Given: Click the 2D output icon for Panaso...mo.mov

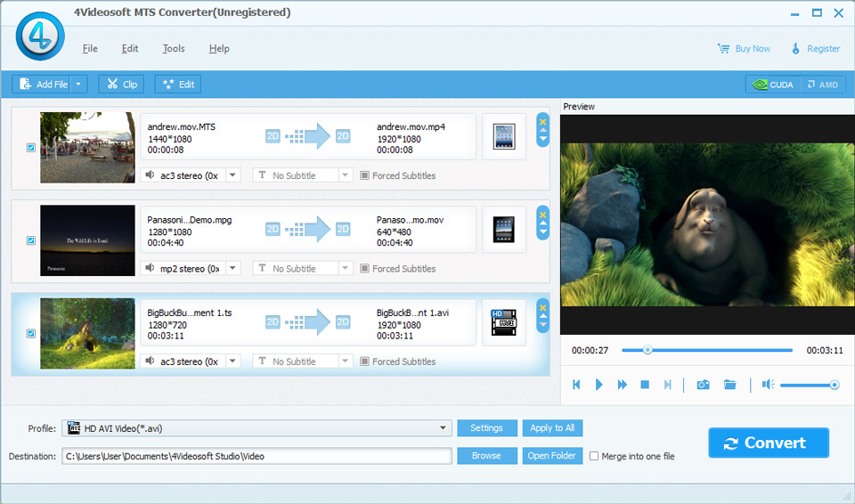Looking at the screenshot, I should tap(342, 229).
